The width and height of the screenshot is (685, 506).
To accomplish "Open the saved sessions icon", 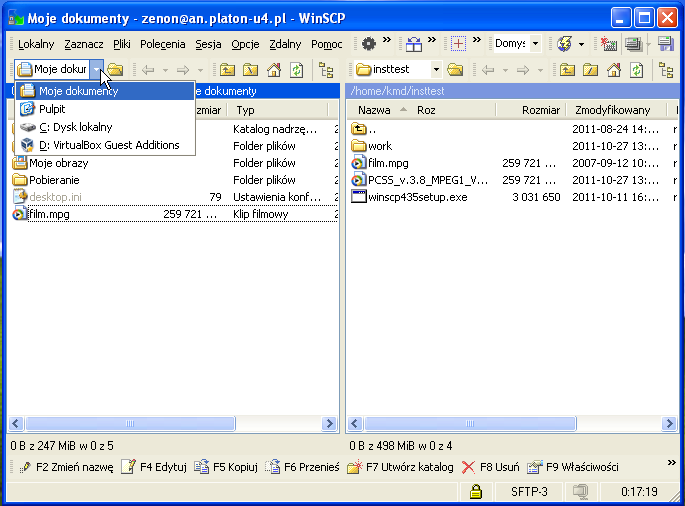I will [x=633, y=44].
